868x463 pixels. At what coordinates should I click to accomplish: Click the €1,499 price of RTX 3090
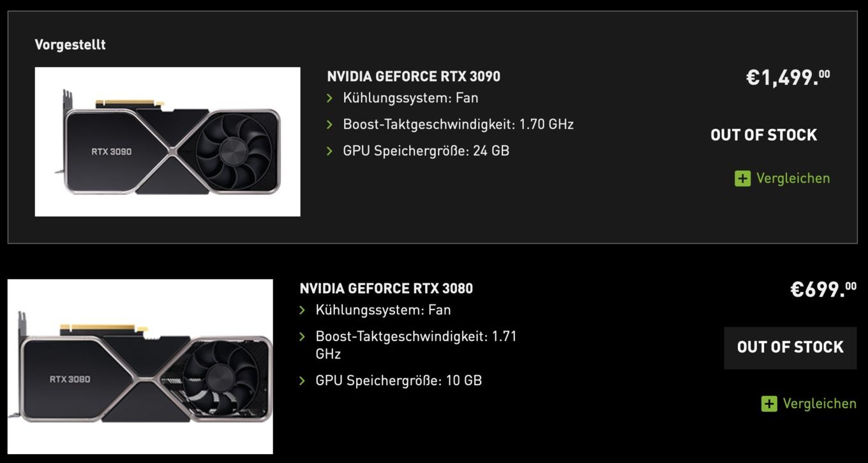(x=788, y=78)
